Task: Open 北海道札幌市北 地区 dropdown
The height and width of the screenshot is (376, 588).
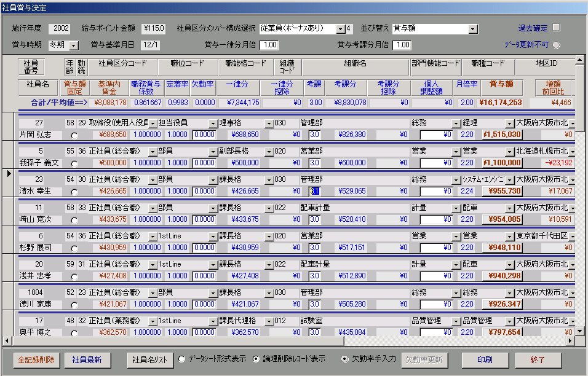Action: pos(572,152)
